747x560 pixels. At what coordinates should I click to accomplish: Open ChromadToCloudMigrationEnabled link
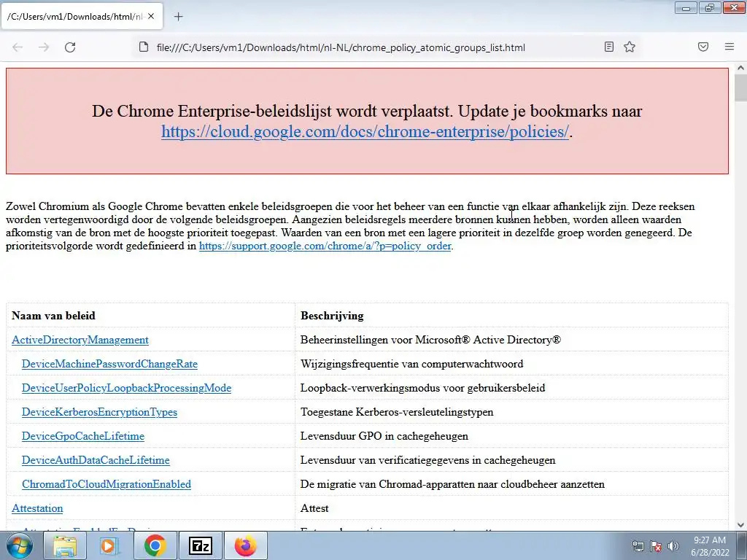coord(107,484)
